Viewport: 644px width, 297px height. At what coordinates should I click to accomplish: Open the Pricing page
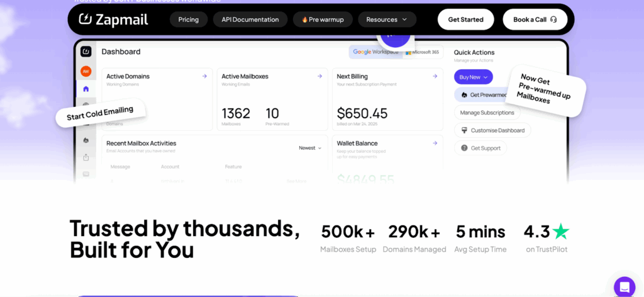(189, 20)
